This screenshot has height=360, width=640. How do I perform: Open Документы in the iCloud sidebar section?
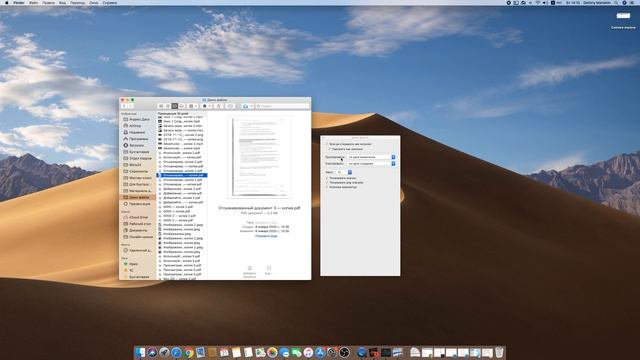click(x=138, y=230)
